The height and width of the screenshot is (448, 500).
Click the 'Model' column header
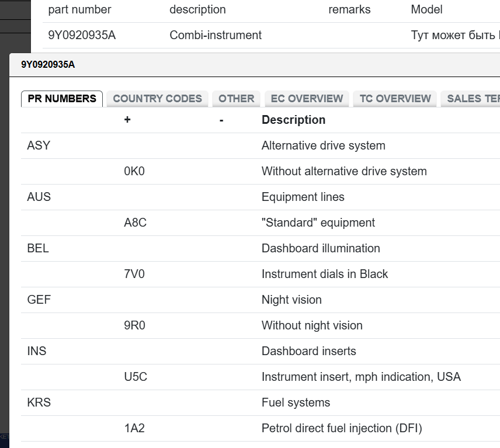tap(426, 9)
